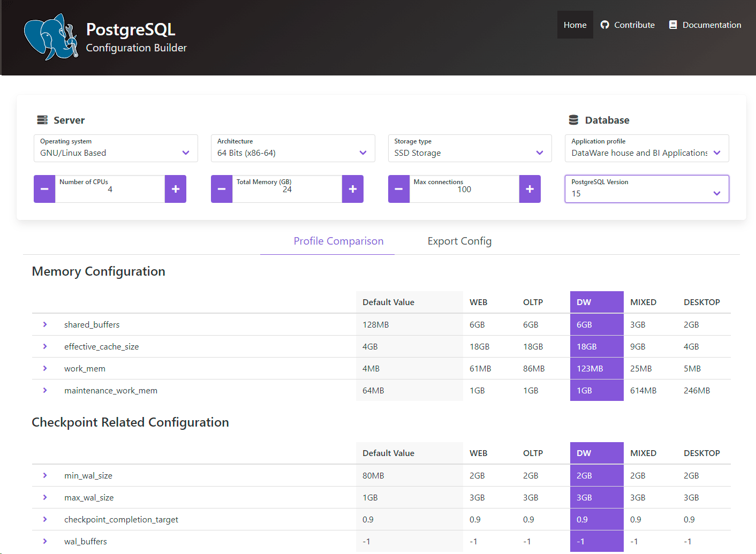
Task: Switch to the Export Config tab
Action: click(x=459, y=241)
